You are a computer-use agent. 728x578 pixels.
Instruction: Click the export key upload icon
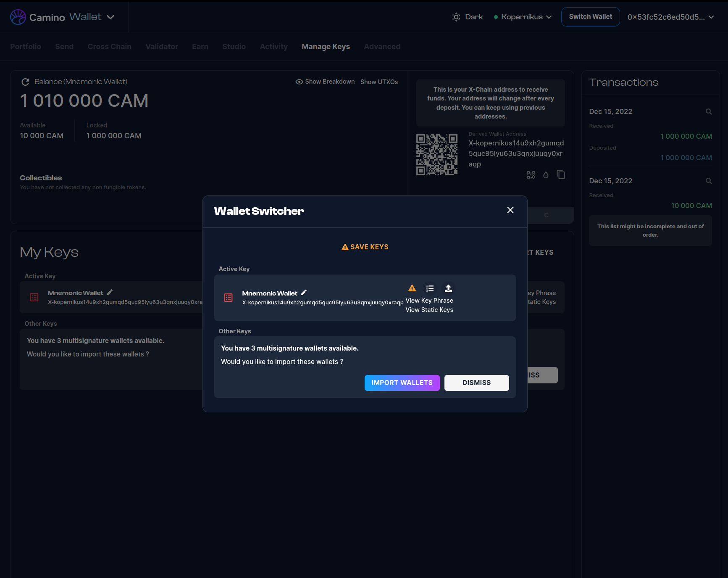point(448,288)
